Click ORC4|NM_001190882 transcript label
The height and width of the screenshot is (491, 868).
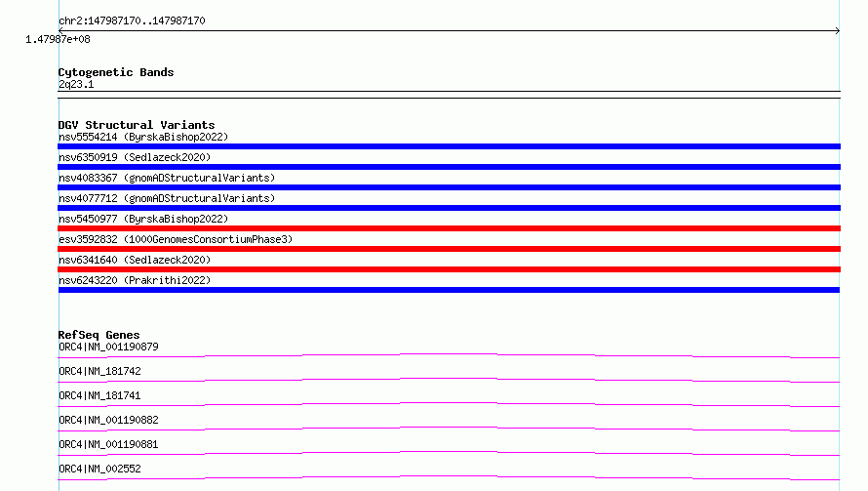point(108,420)
